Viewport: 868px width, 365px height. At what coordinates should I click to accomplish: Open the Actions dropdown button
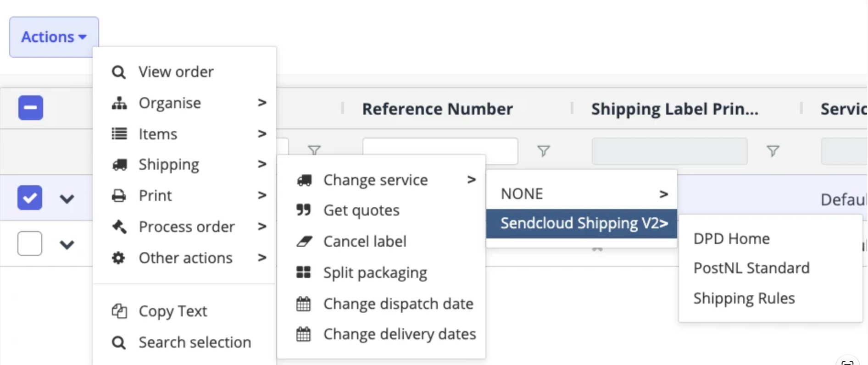point(54,37)
